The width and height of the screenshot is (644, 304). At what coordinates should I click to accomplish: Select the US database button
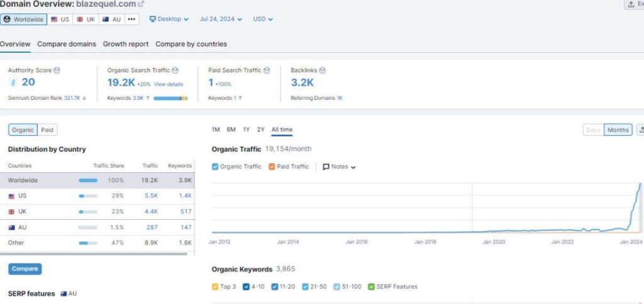(60, 19)
